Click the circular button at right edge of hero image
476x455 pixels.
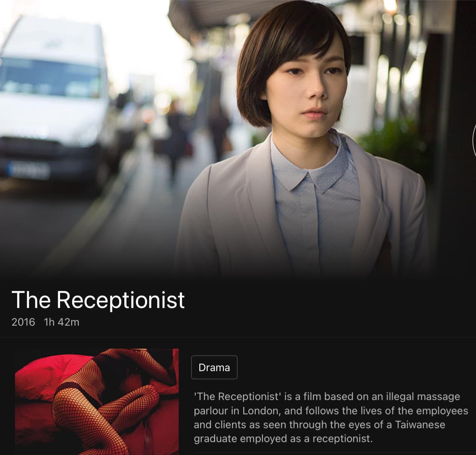click(474, 139)
